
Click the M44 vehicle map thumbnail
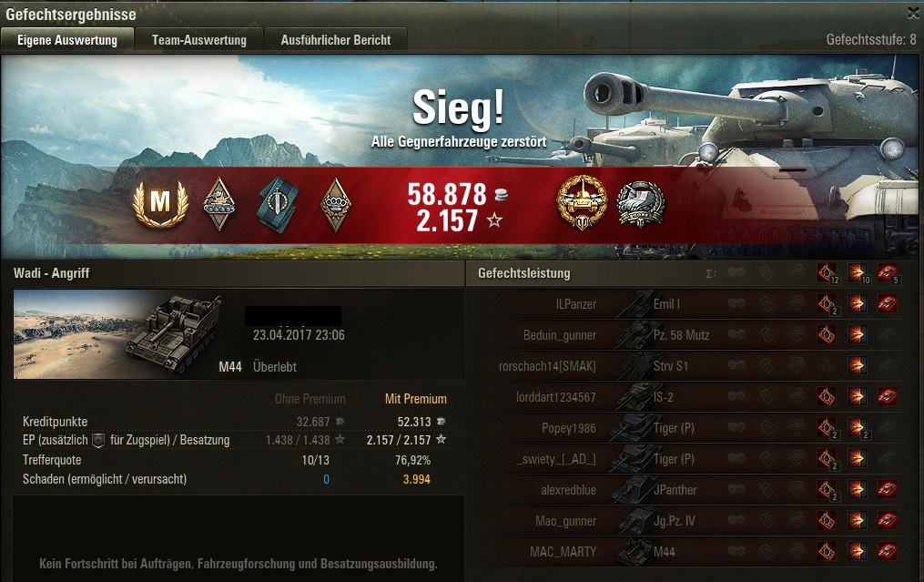coord(117,334)
